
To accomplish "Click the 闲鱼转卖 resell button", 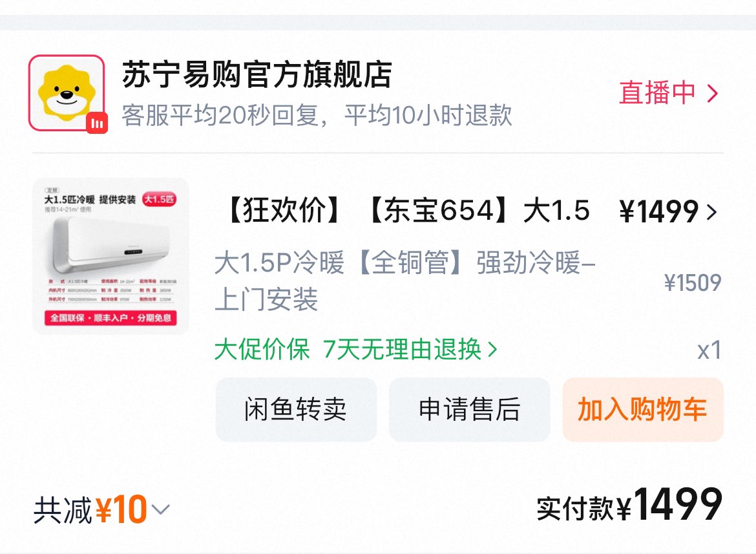I will point(295,409).
